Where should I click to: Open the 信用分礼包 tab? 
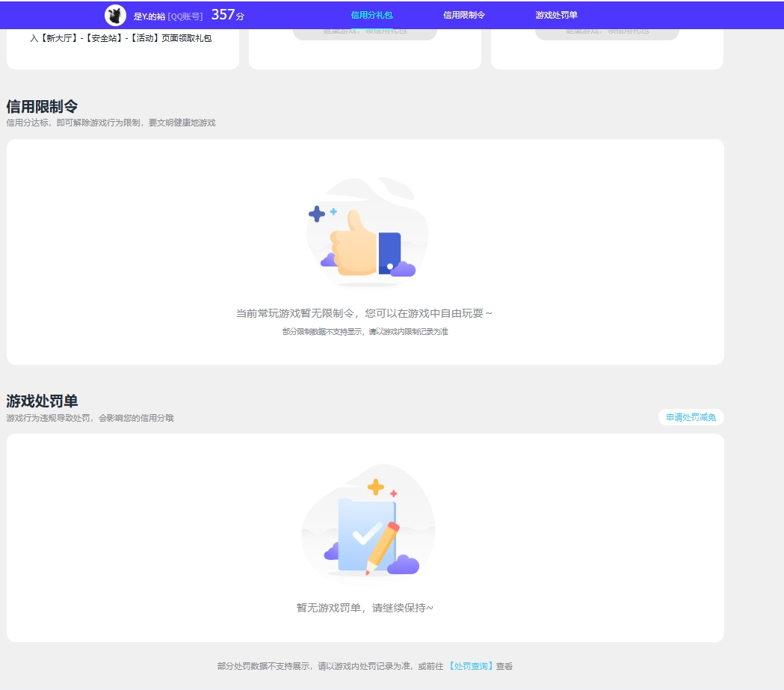tap(371, 15)
